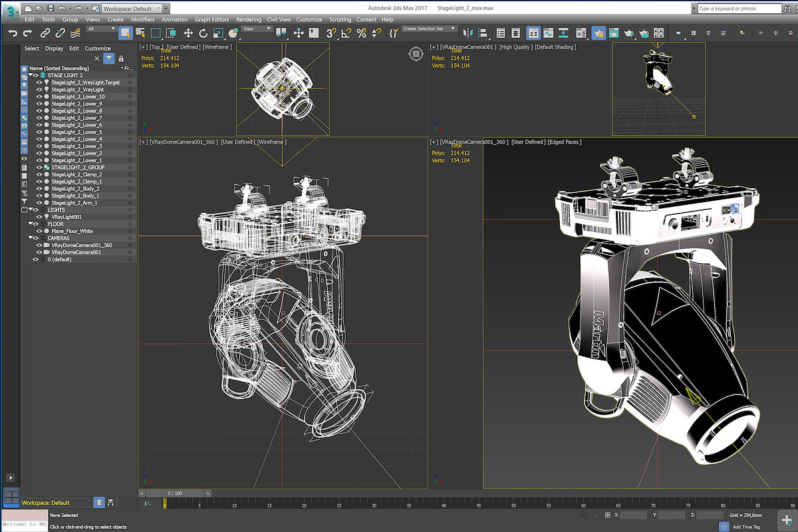798x532 pixels.
Task: Collapse the CAMERAS layer
Action: click(x=31, y=238)
